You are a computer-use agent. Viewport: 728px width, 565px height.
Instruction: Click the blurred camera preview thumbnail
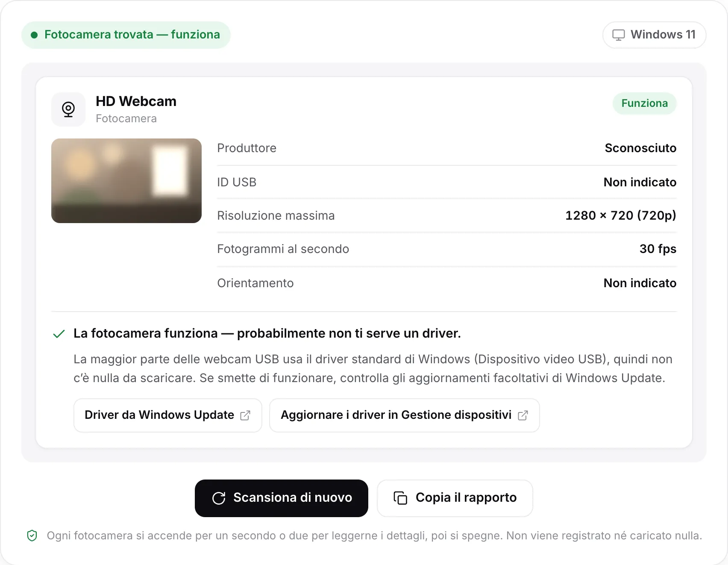click(126, 181)
